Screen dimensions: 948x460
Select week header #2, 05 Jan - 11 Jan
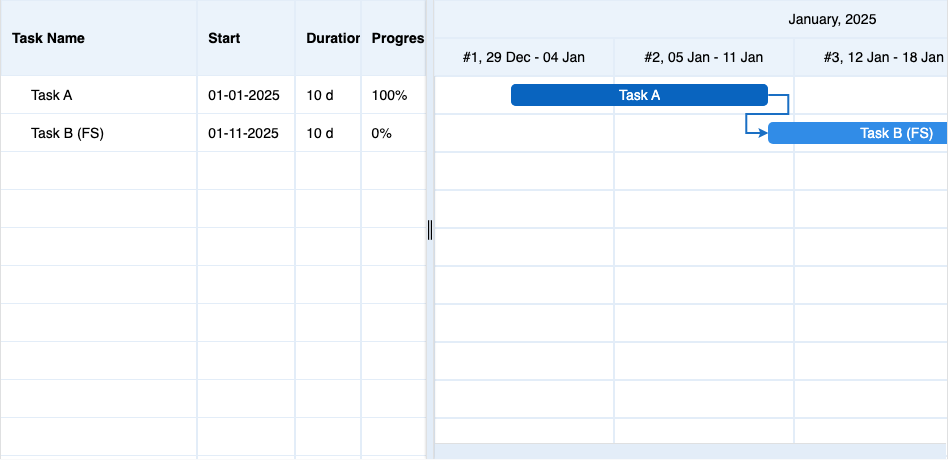click(x=703, y=57)
